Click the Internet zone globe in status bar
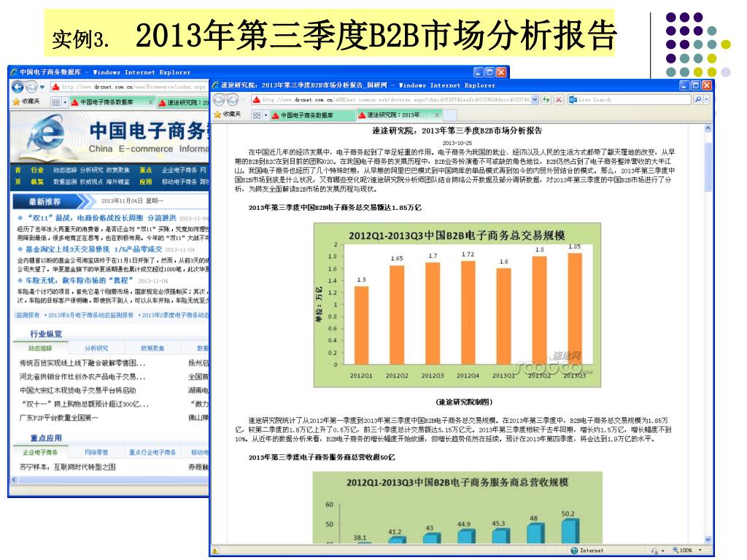This screenshot has height=560, width=747. (575, 550)
